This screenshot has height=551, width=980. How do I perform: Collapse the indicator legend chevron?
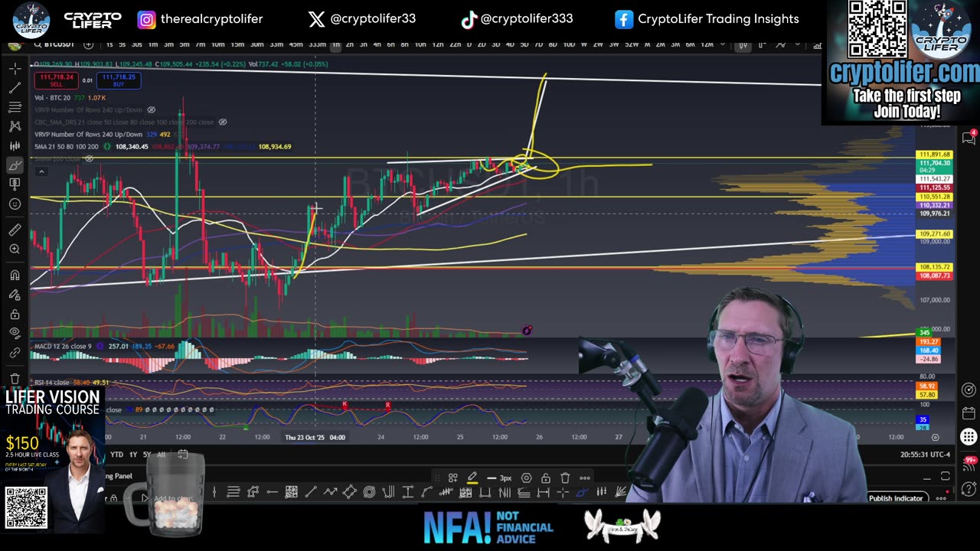click(41, 171)
